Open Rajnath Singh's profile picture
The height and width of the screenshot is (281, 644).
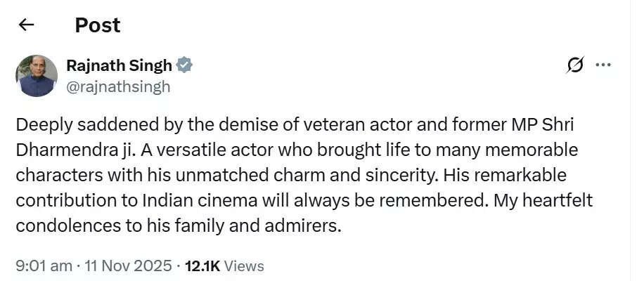click(x=36, y=76)
